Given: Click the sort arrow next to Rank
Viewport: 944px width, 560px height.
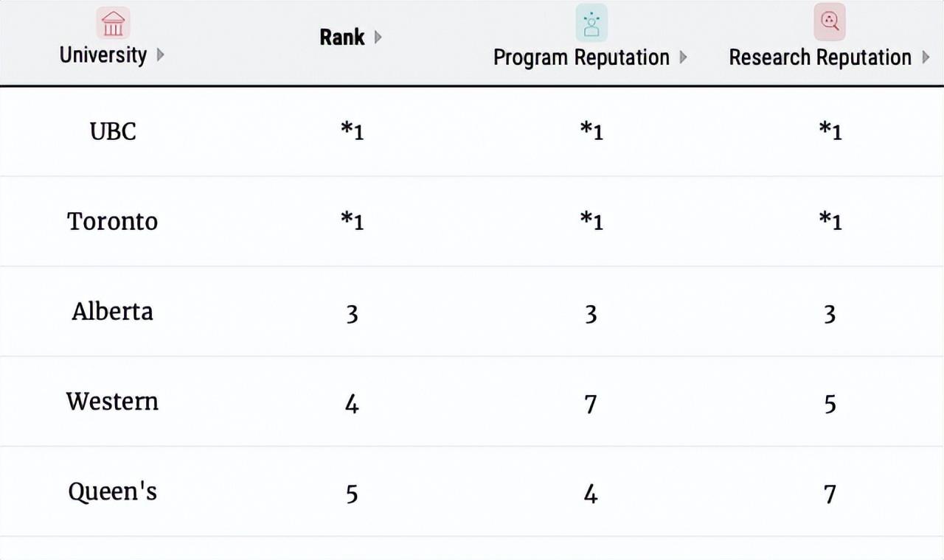Looking at the screenshot, I should [x=378, y=38].
